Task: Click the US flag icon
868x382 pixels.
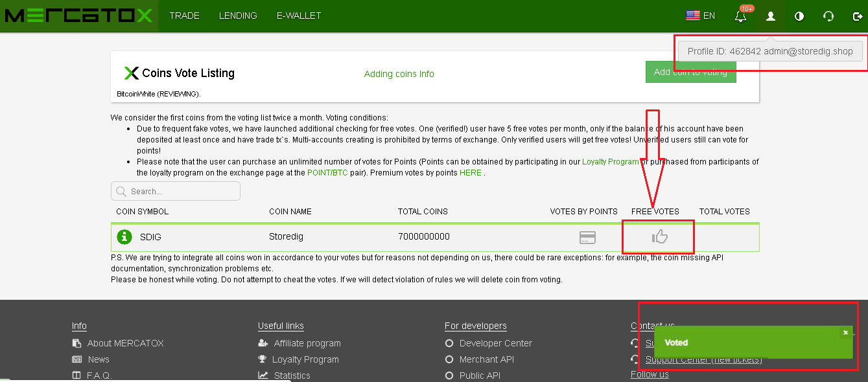Action: [x=692, y=16]
